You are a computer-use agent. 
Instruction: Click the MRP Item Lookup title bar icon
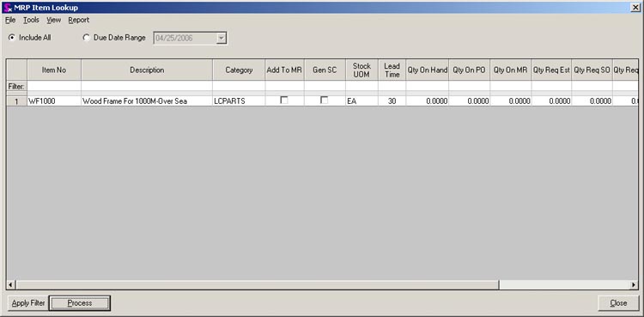click(x=8, y=7)
